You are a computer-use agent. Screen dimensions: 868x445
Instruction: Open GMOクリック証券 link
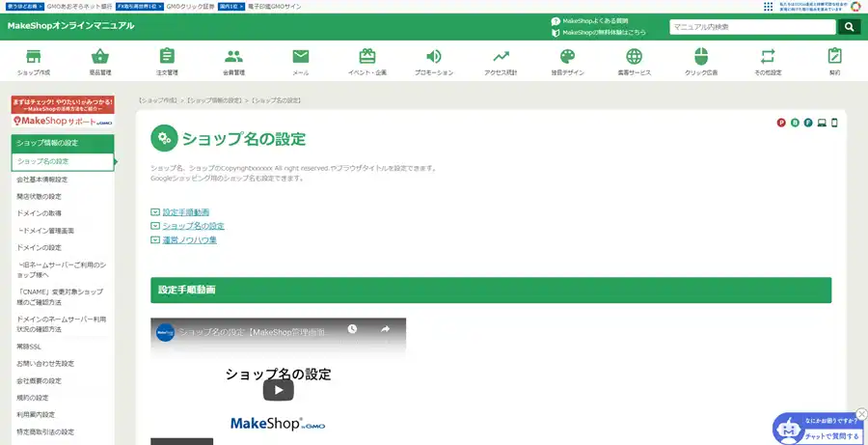click(x=190, y=7)
